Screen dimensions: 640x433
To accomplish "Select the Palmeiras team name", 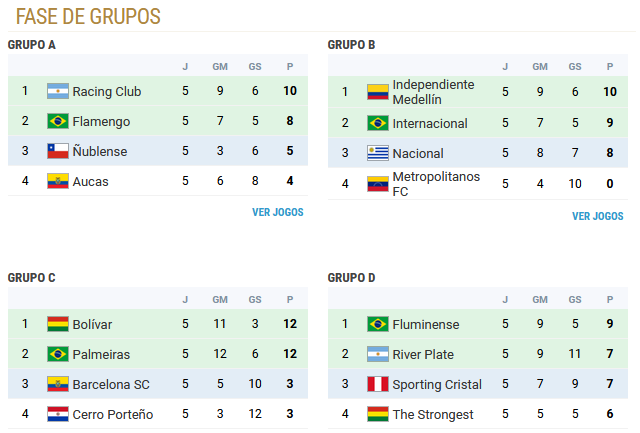I will (x=101, y=354).
